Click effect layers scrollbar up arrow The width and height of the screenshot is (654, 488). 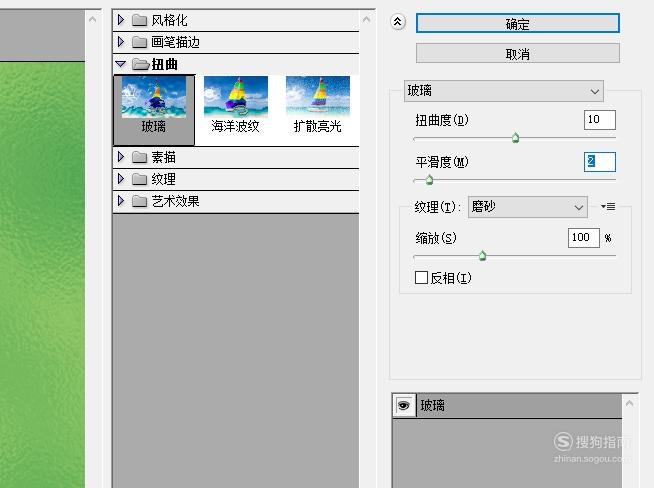pos(630,403)
